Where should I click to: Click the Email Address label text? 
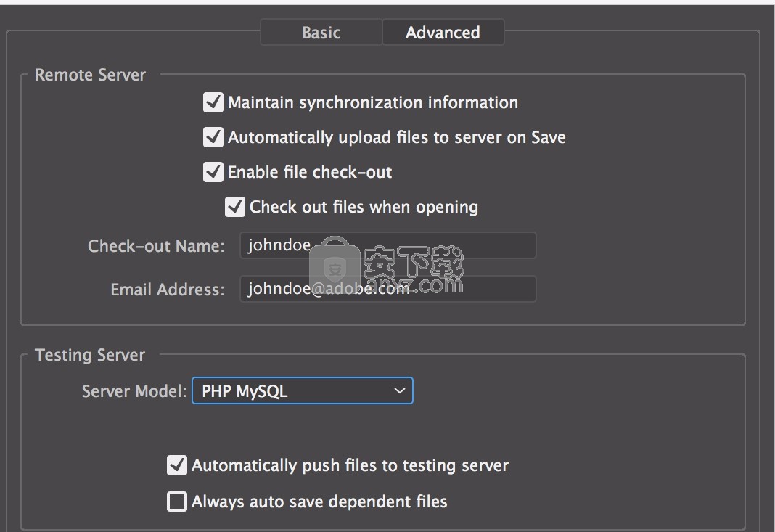pyautogui.click(x=168, y=290)
